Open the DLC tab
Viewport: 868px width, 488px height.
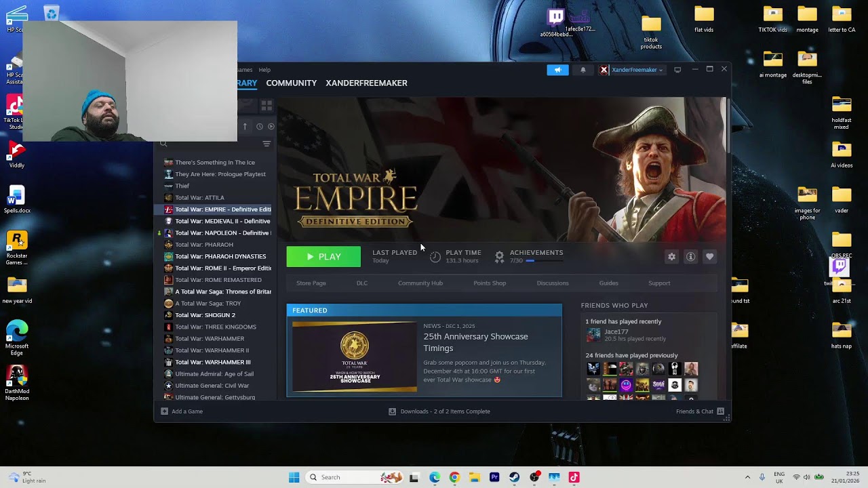362,283
